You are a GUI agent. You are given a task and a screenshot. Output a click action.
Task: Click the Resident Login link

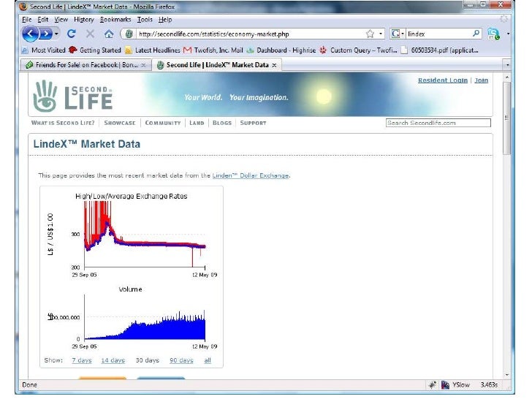click(x=442, y=80)
